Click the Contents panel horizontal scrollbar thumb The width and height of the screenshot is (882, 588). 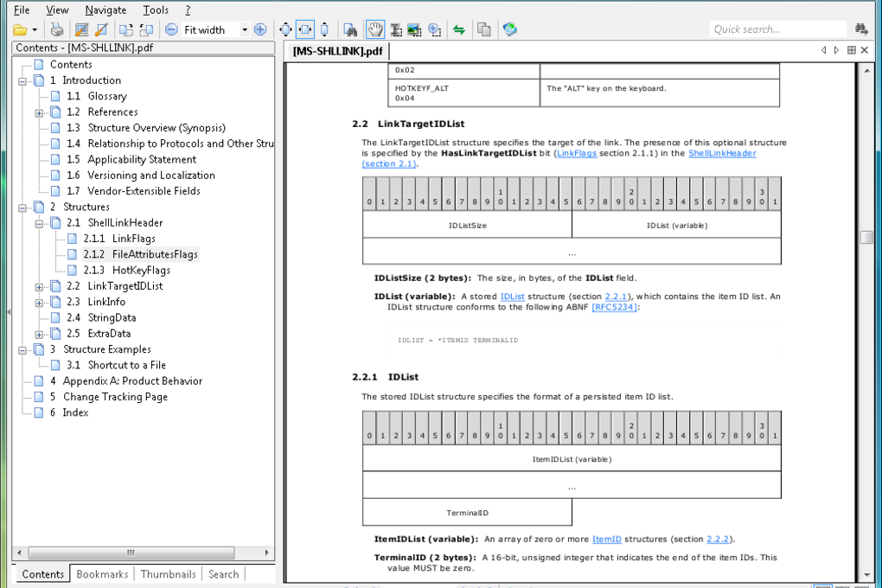(x=131, y=553)
